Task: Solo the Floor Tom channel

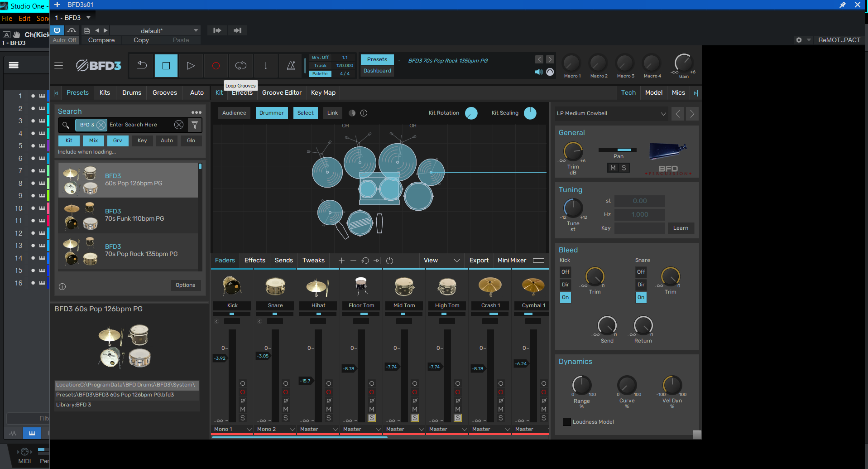Action: pos(372,418)
